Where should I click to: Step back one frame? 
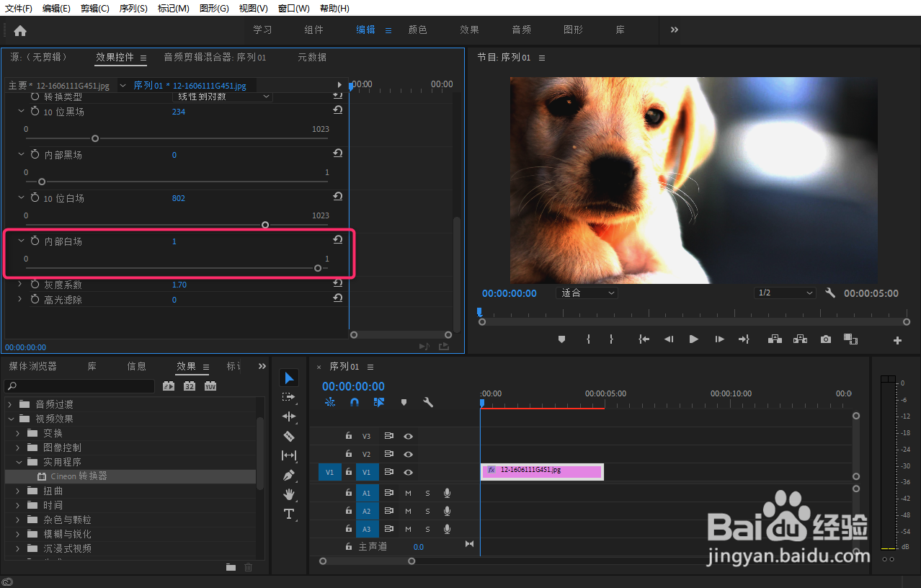[x=669, y=339]
